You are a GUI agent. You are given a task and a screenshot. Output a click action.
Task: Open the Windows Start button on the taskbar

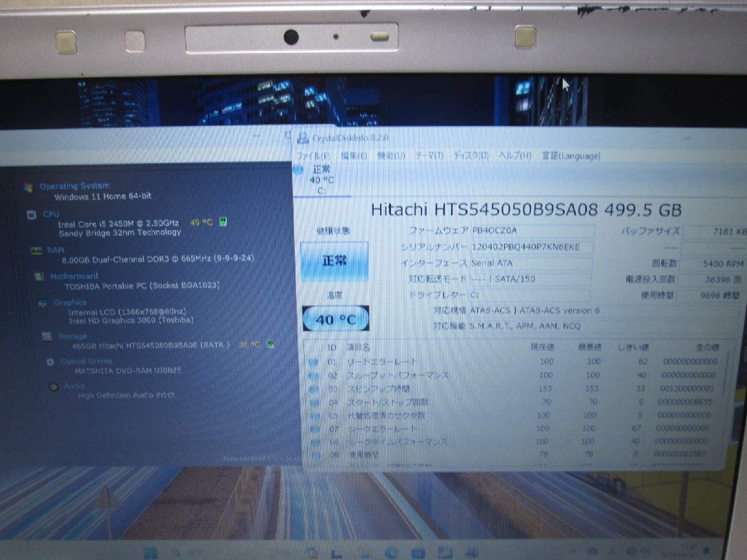(150, 553)
